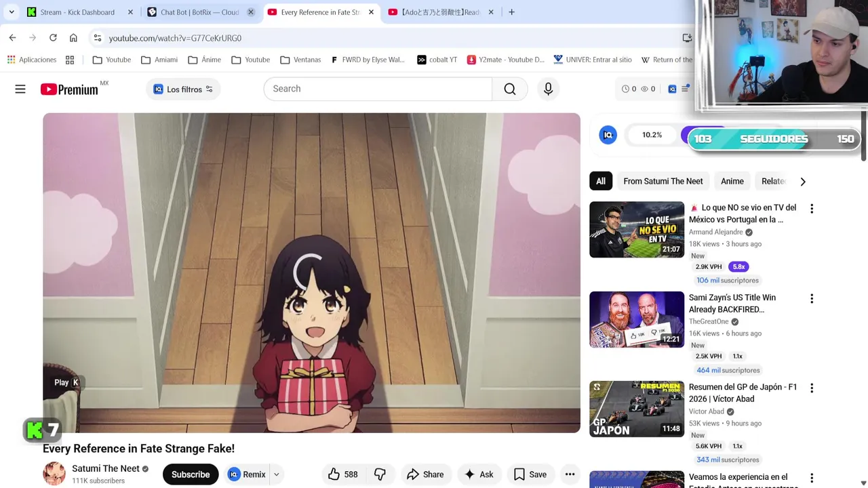Open Lo que NO se vio thumbnail
868x488 pixels.
click(x=637, y=229)
